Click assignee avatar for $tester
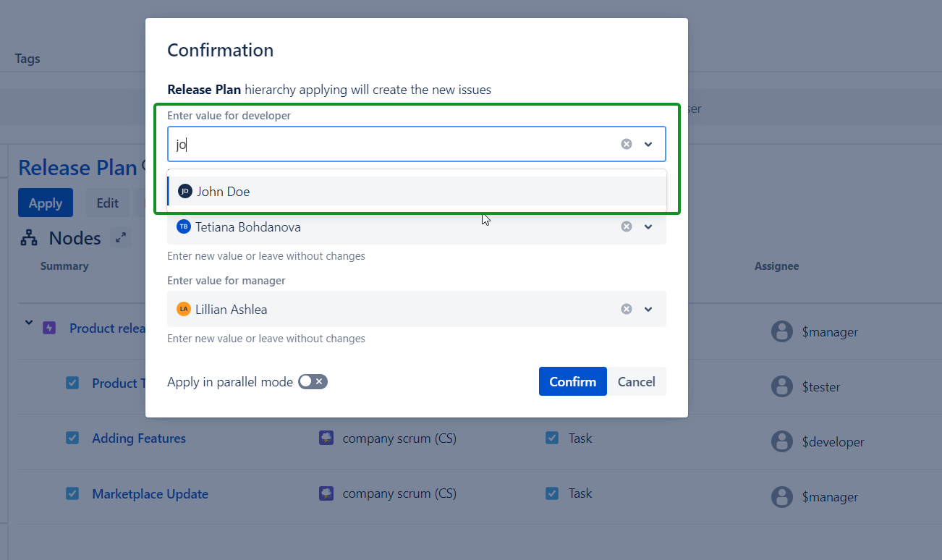This screenshot has height=560, width=942. [781, 386]
